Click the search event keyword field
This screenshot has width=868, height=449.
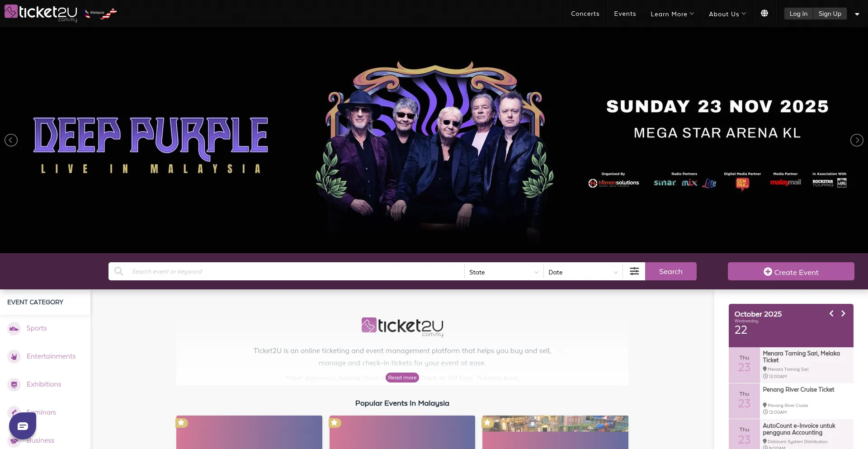click(x=296, y=271)
